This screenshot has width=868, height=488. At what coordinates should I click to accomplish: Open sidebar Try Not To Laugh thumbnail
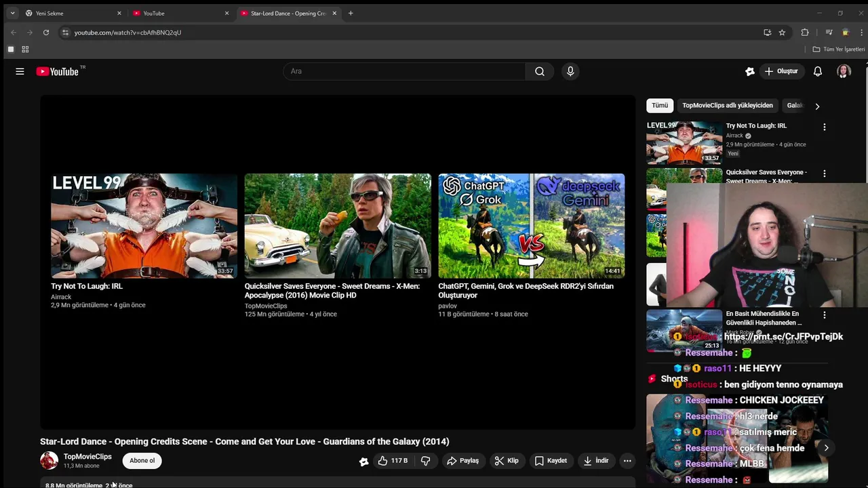click(x=684, y=142)
